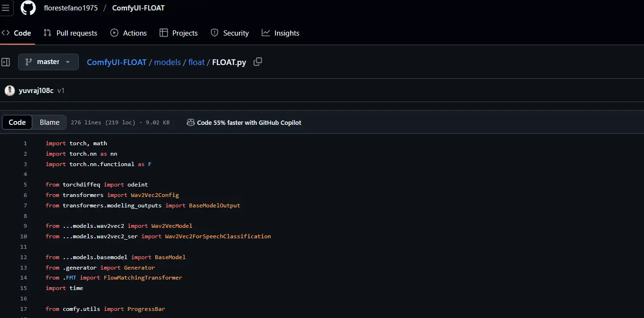Open the float folder in breadcrumb
This screenshot has width=644, height=318.
(197, 62)
